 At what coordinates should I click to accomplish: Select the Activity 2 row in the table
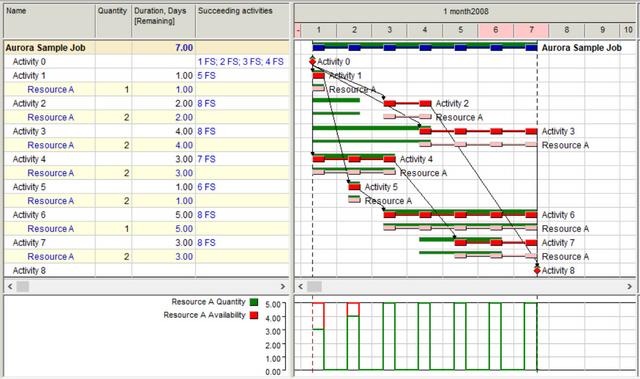pyautogui.click(x=146, y=103)
